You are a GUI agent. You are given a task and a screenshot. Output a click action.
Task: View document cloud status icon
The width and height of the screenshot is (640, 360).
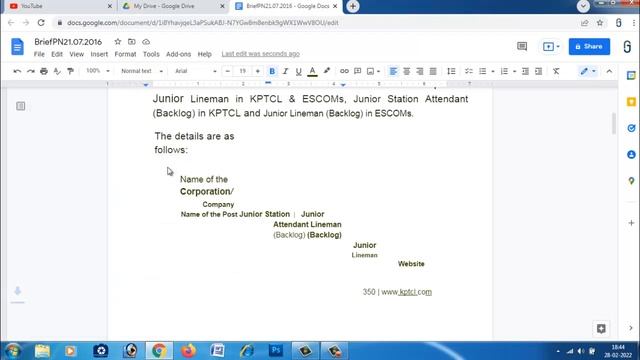click(x=146, y=42)
